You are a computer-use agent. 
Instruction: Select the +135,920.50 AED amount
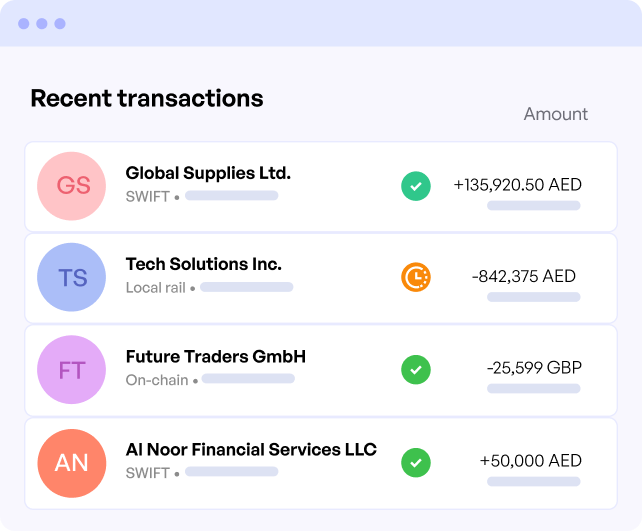(x=518, y=185)
